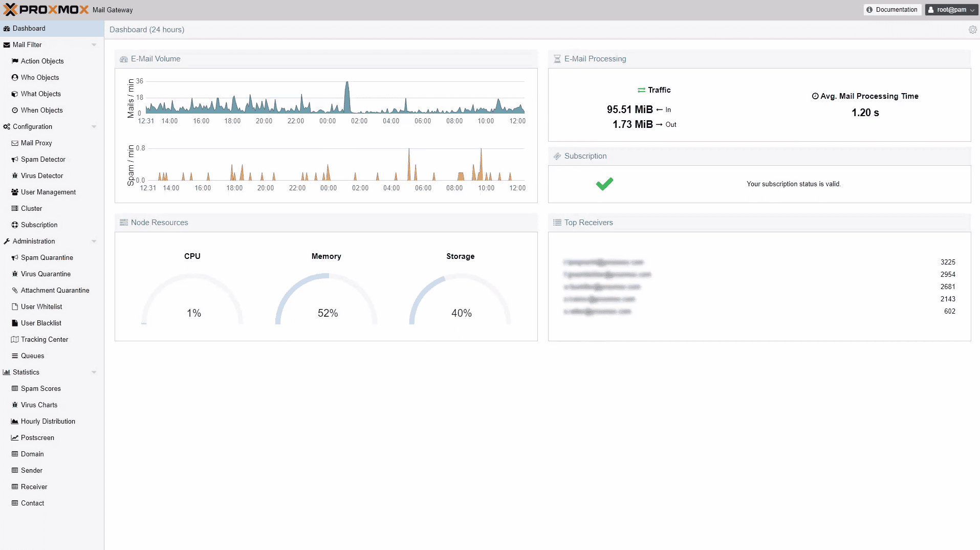Click the Proxmox logo
This screenshot has width=980, height=550.
[46, 10]
